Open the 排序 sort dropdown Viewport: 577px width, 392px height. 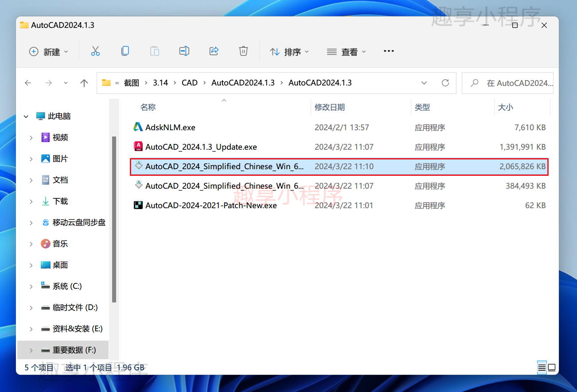pos(289,52)
